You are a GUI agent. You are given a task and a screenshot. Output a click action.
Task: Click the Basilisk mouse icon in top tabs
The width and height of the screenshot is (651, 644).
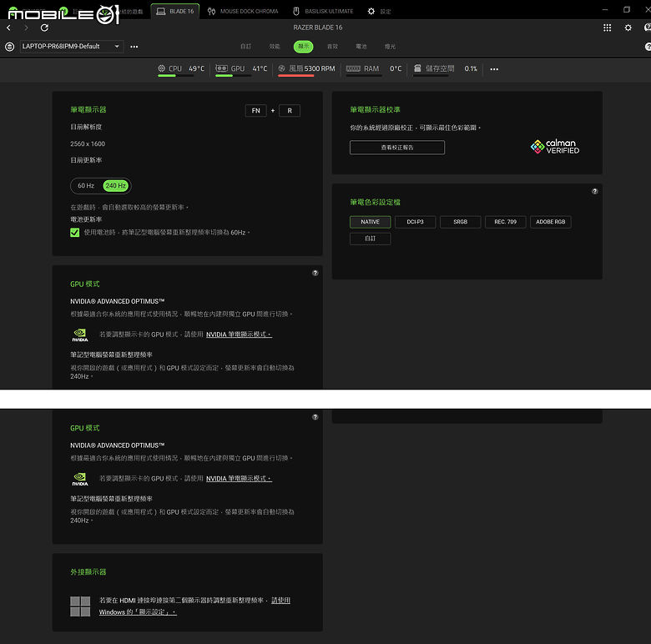(296, 11)
